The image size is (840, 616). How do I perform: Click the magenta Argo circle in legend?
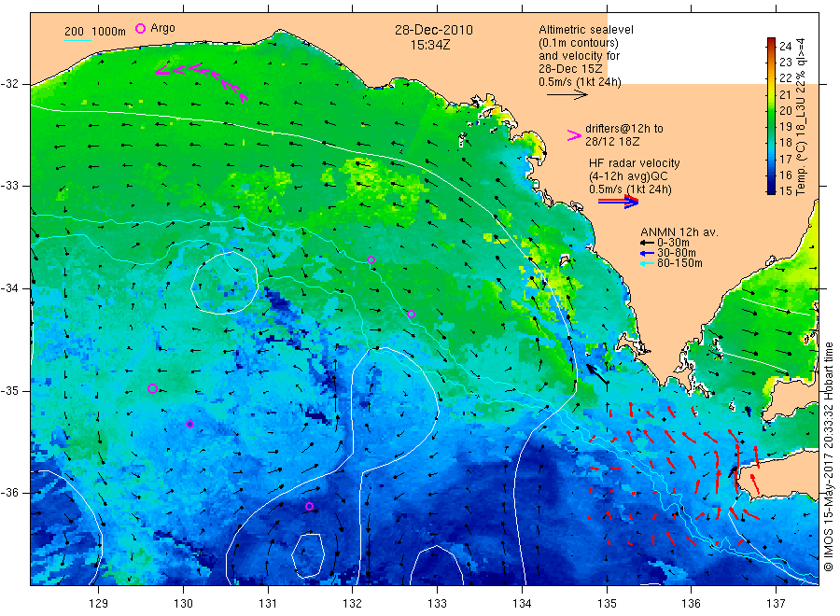point(140,28)
